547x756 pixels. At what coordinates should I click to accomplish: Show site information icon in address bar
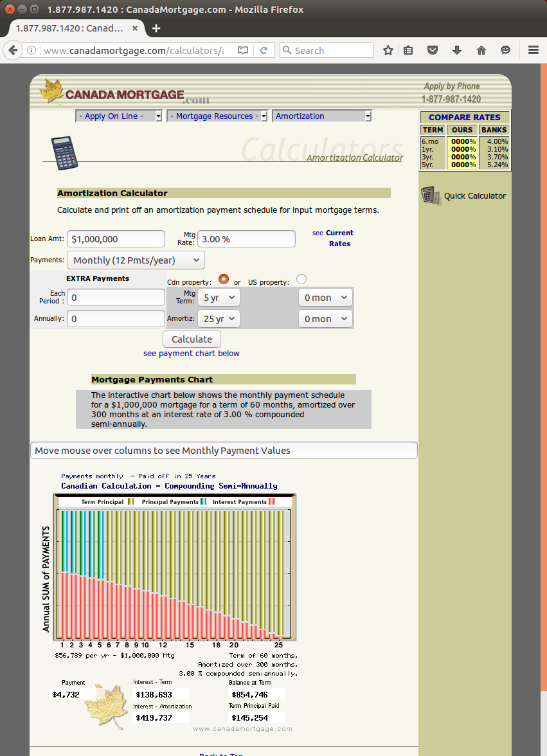tap(31, 50)
